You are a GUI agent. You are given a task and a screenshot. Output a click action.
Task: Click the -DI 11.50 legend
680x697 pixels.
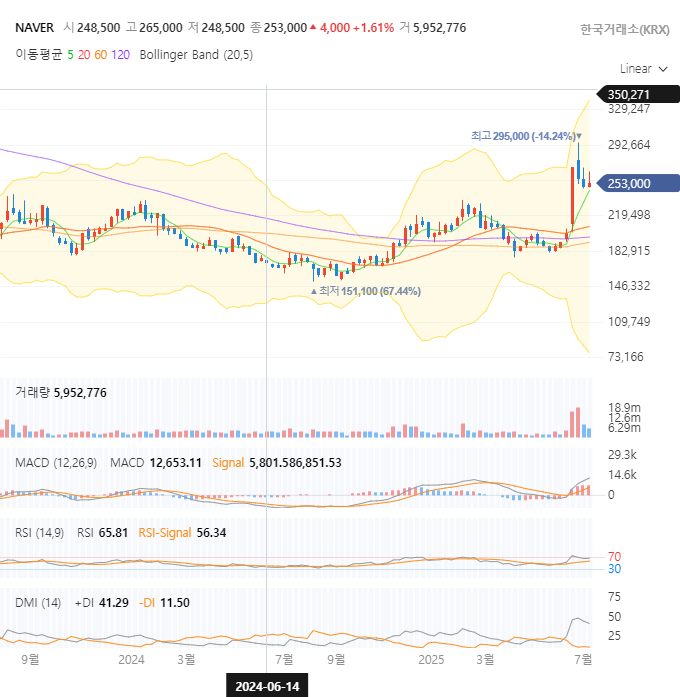(x=164, y=603)
